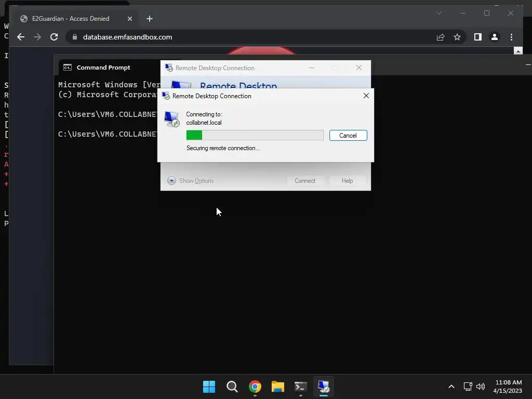Open volume tray icon

481,387
